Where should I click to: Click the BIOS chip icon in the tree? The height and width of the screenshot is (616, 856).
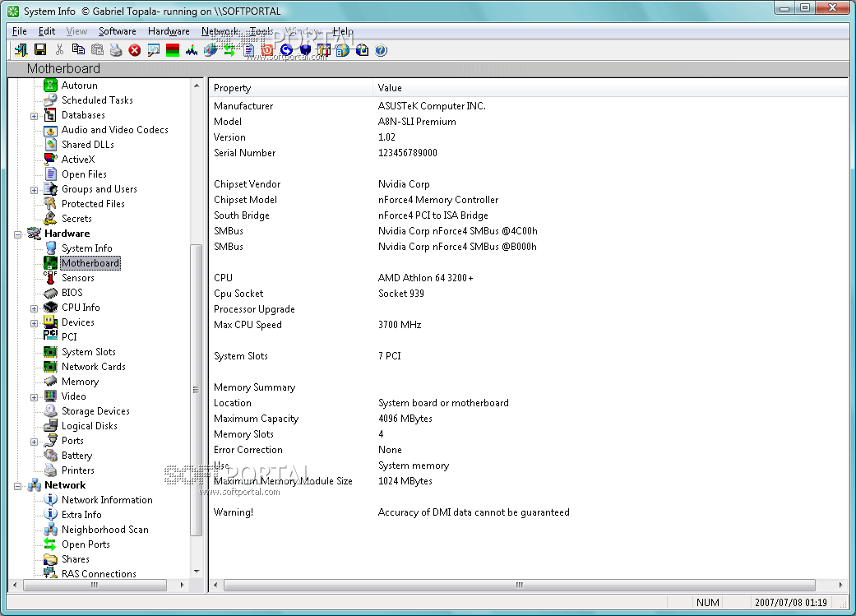[50, 293]
